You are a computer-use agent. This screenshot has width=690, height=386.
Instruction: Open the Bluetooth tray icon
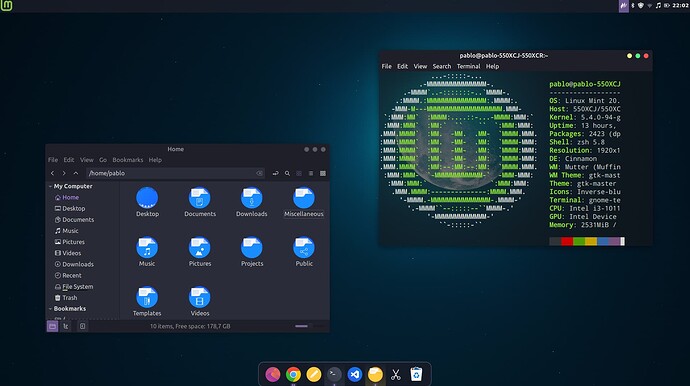coord(633,6)
